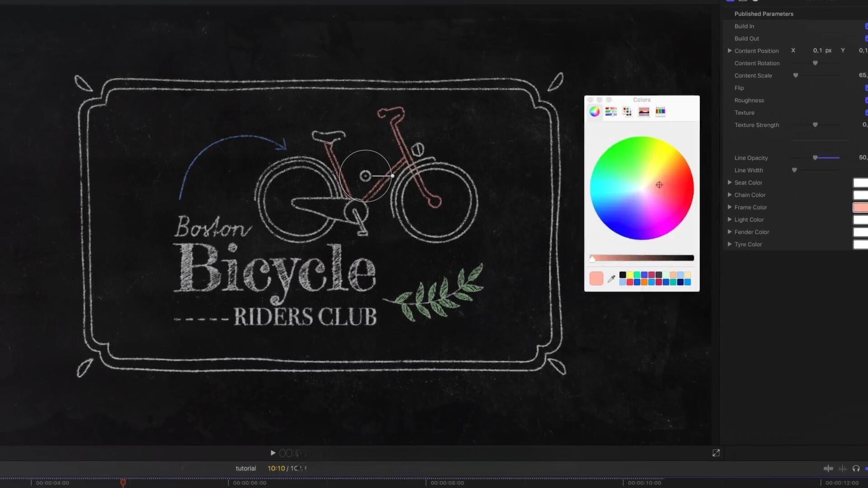Switch to the pencils color picker

click(x=660, y=112)
